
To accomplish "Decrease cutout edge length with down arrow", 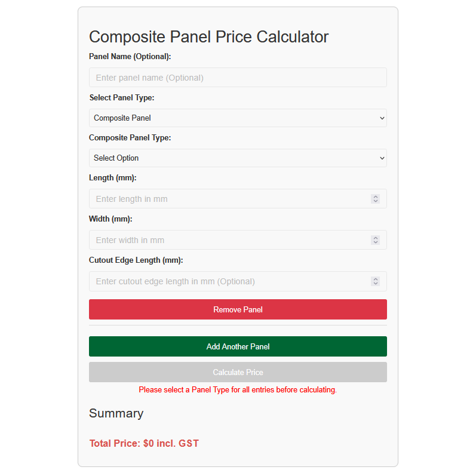I will (376, 284).
